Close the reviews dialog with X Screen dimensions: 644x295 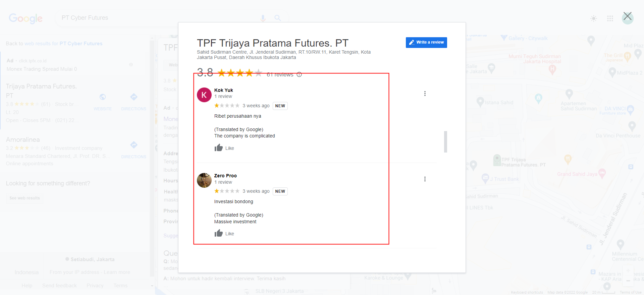click(x=628, y=17)
